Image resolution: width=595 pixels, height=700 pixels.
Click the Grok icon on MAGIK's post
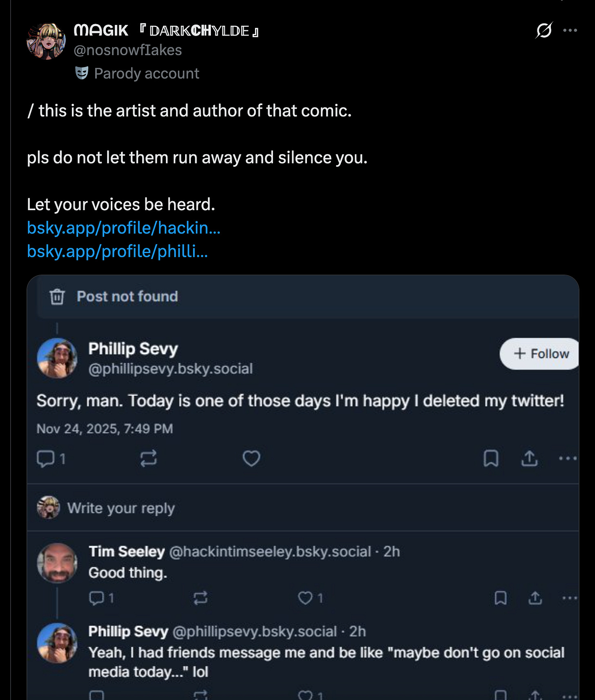544,30
